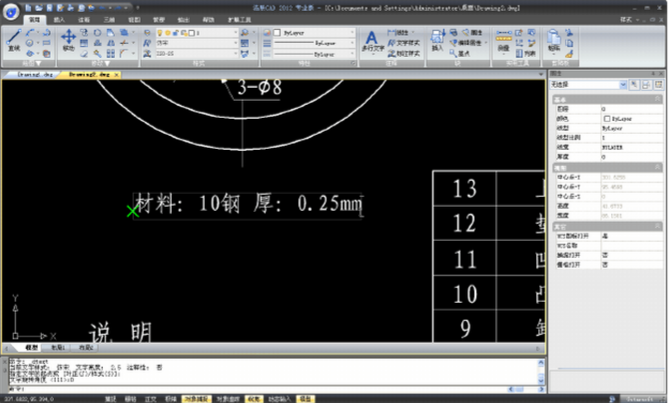Click the ByLayer color swatch in ribbon
This screenshot has height=403, width=670.
point(277,32)
